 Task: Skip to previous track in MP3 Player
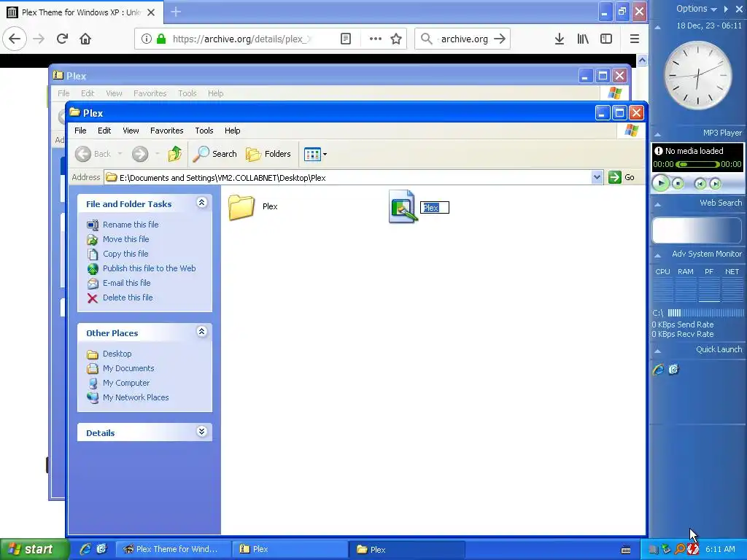[700, 183]
